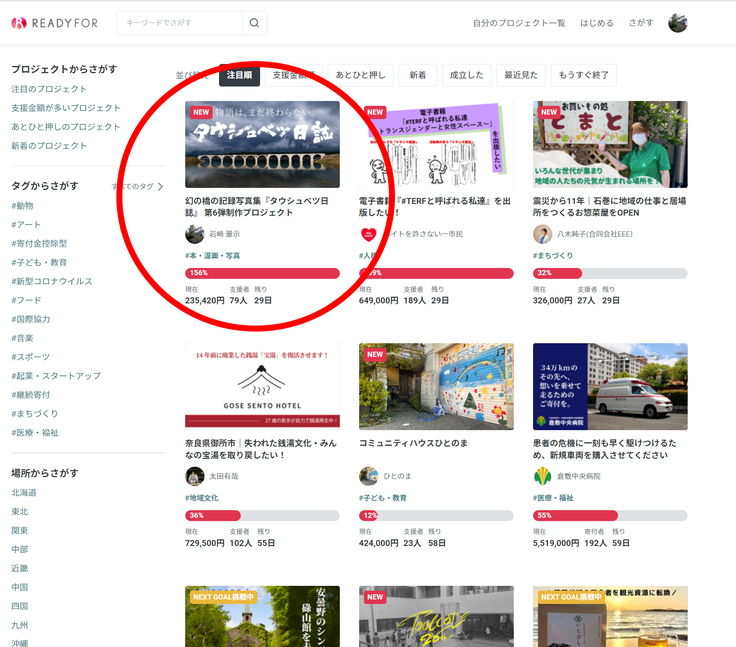Select the あとひと押し sort tab
Viewport: 736px width, 647px height.
tap(360, 75)
